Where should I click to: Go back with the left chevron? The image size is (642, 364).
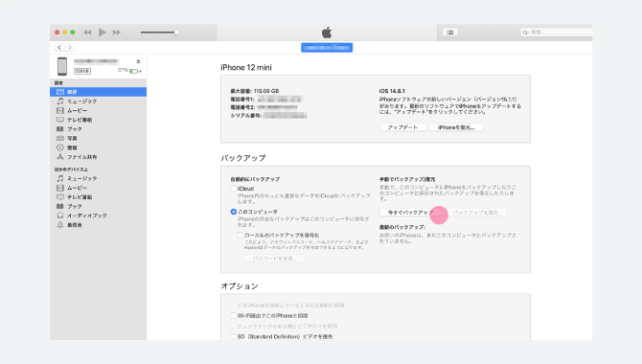(x=59, y=48)
